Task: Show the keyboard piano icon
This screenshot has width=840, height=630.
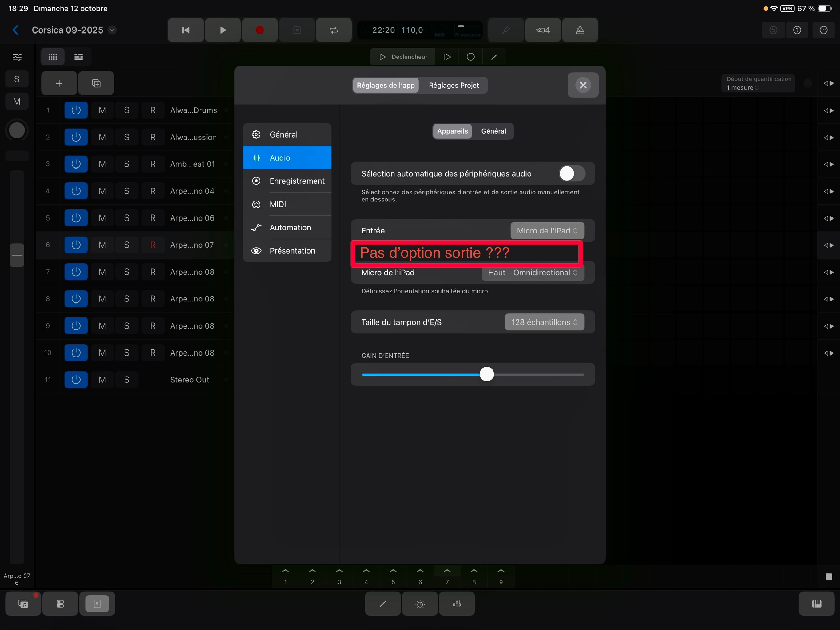Action: [816, 604]
